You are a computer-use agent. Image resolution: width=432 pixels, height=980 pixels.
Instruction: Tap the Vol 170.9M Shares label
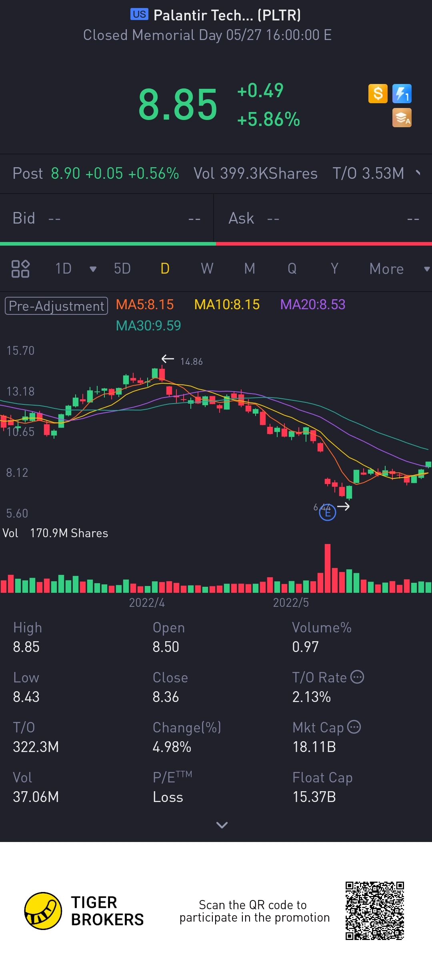click(55, 533)
